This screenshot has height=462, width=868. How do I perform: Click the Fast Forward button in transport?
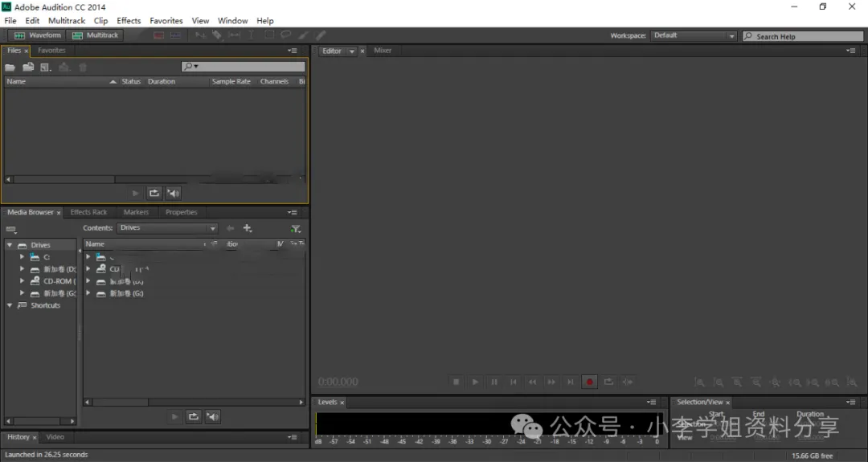(x=551, y=382)
